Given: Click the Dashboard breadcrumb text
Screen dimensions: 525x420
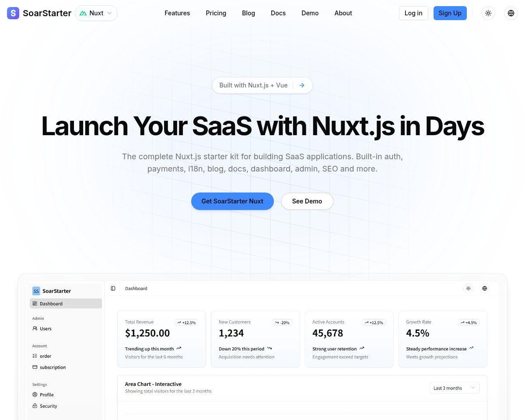Looking at the screenshot, I should click(136, 288).
